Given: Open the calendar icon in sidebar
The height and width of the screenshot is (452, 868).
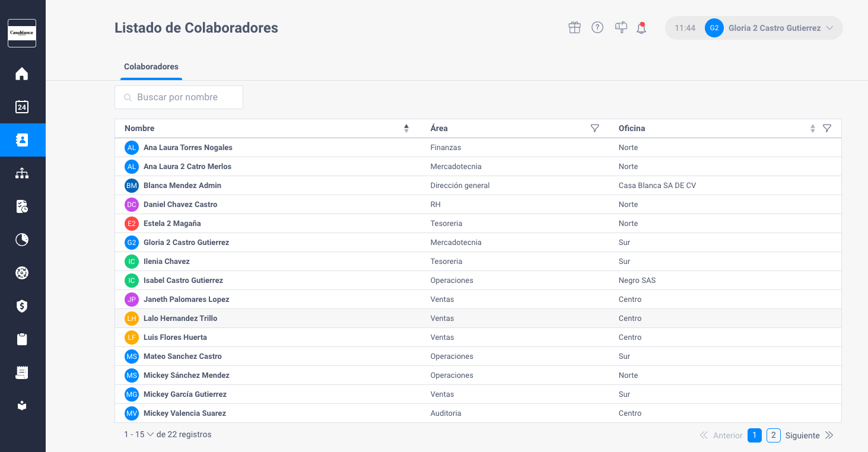Looking at the screenshot, I should (x=22, y=107).
